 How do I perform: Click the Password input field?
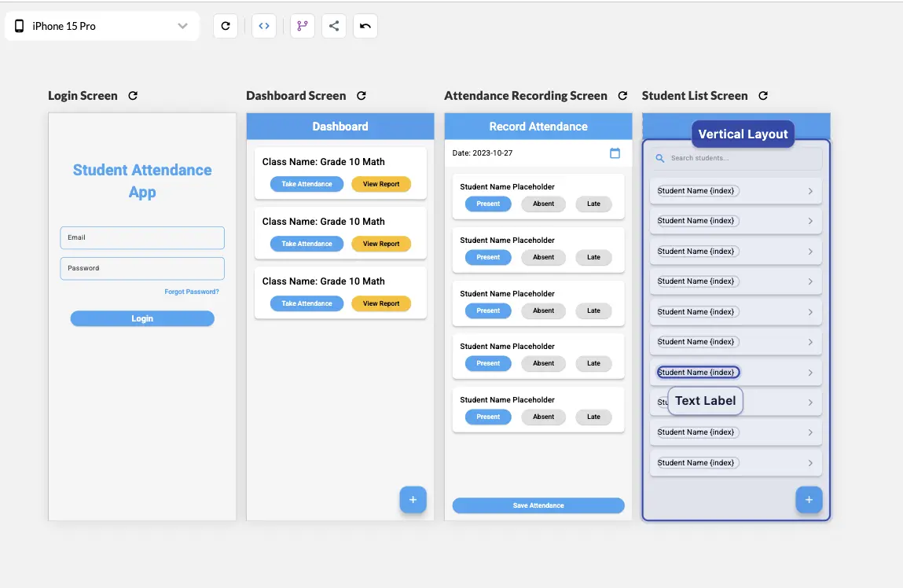tap(142, 268)
